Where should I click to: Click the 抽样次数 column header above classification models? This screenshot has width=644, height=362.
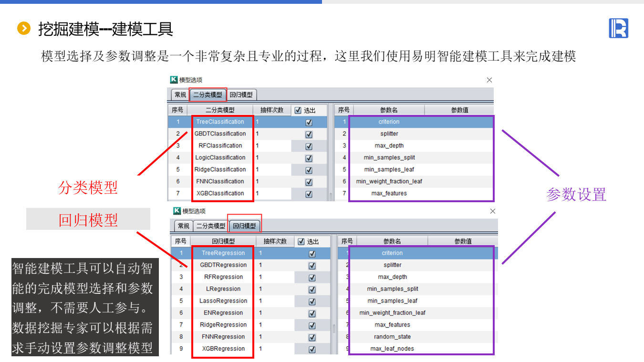click(x=271, y=110)
